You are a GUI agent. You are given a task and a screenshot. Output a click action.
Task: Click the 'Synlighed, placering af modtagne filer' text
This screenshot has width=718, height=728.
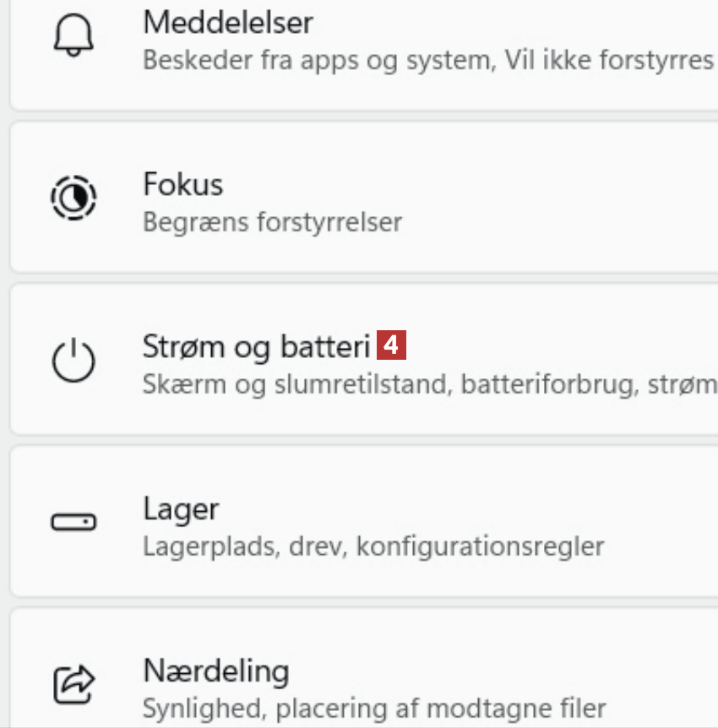click(373, 707)
